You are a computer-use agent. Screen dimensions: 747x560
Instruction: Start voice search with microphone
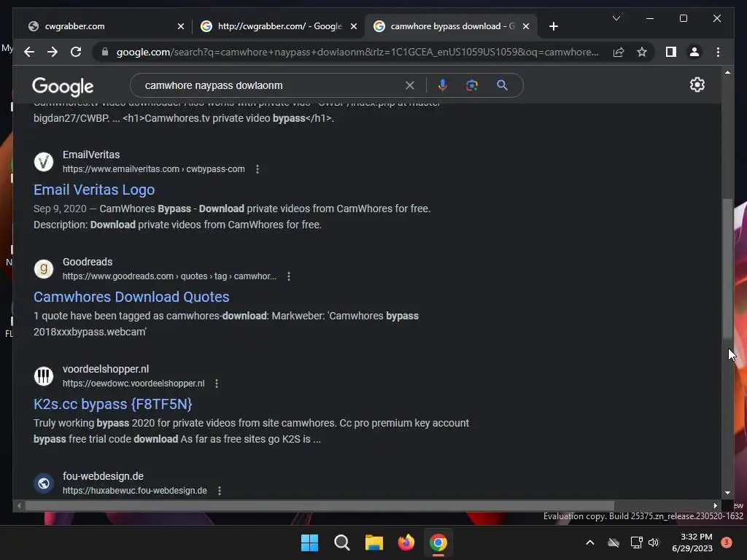click(443, 85)
